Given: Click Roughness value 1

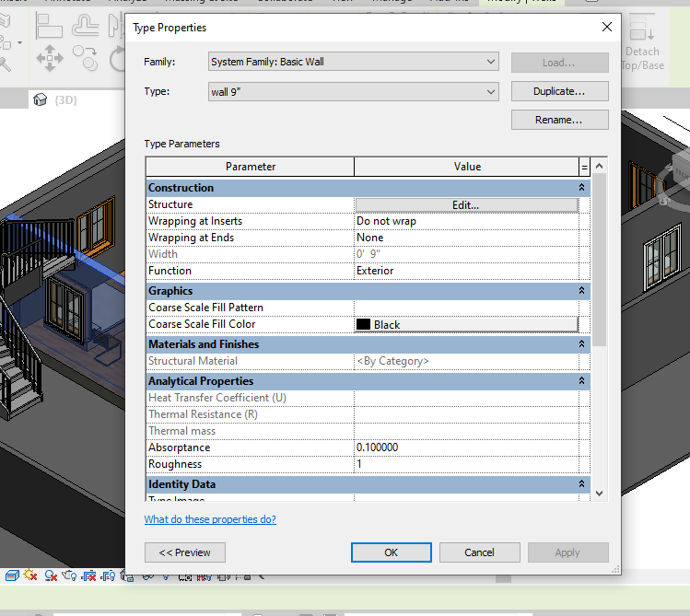Looking at the screenshot, I should [x=466, y=464].
